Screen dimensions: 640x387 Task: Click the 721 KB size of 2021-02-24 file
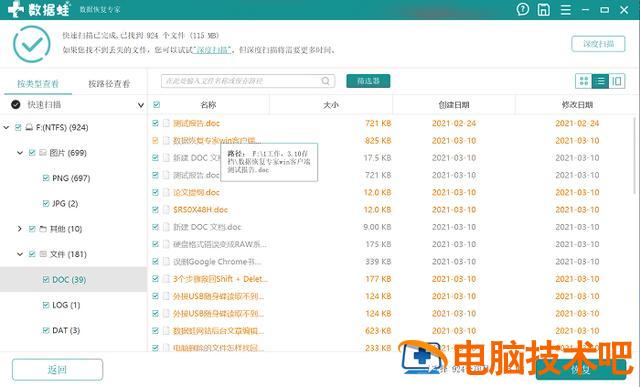(378, 123)
